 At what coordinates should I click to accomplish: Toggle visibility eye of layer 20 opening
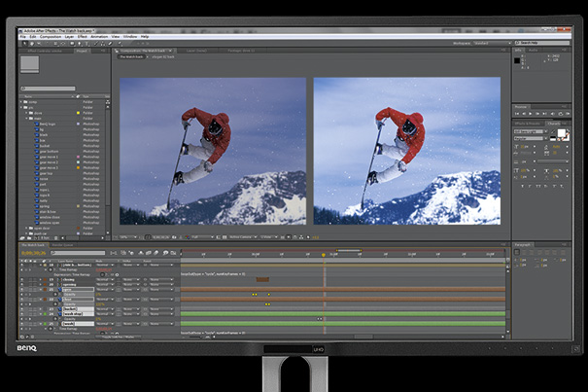[21, 284]
